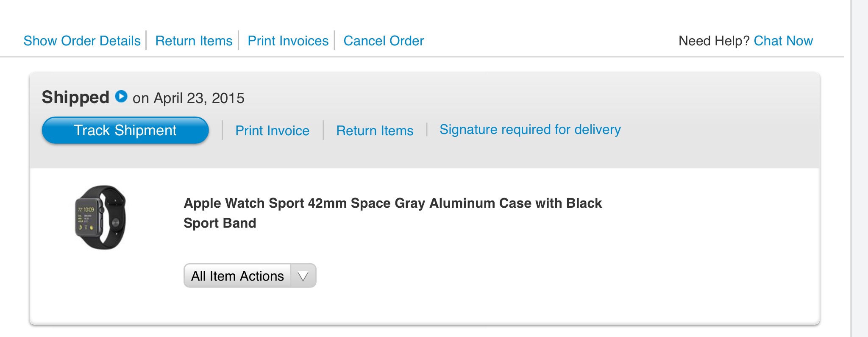
Task: Choose Return Items next to Print Invoice
Action: (375, 131)
